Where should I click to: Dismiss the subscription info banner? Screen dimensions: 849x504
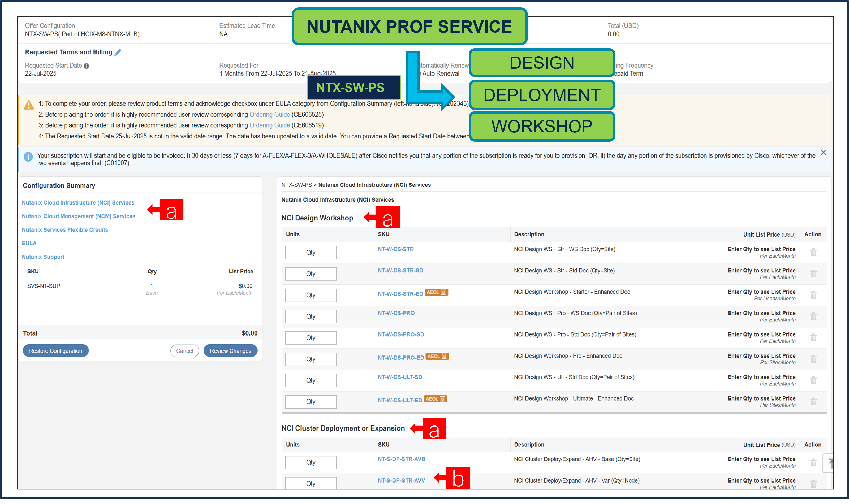pos(824,152)
